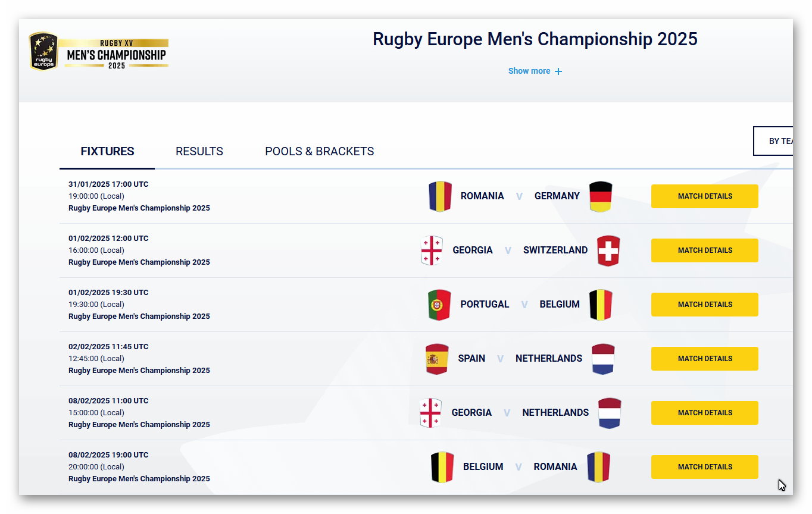Viewport: 812px width, 514px height.
Task: Click Romania's flag in the Belgium v Romania fixture
Action: [x=598, y=467]
